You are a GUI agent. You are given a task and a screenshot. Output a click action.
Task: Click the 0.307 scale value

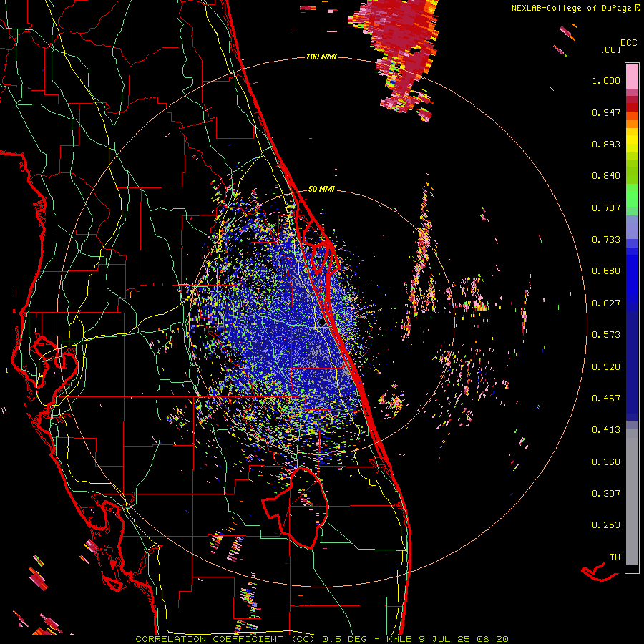pos(606,494)
